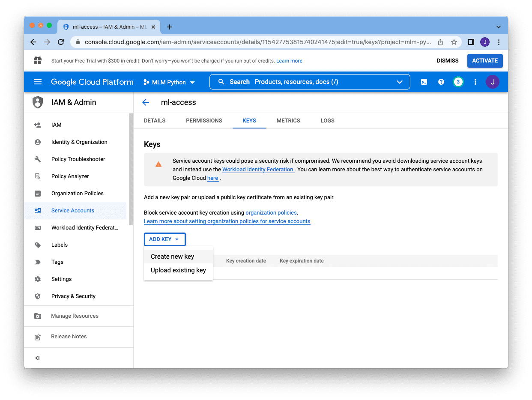This screenshot has height=400, width=532.
Task: Click the Policy Troubleshooter wrench icon
Action: [x=38, y=159]
